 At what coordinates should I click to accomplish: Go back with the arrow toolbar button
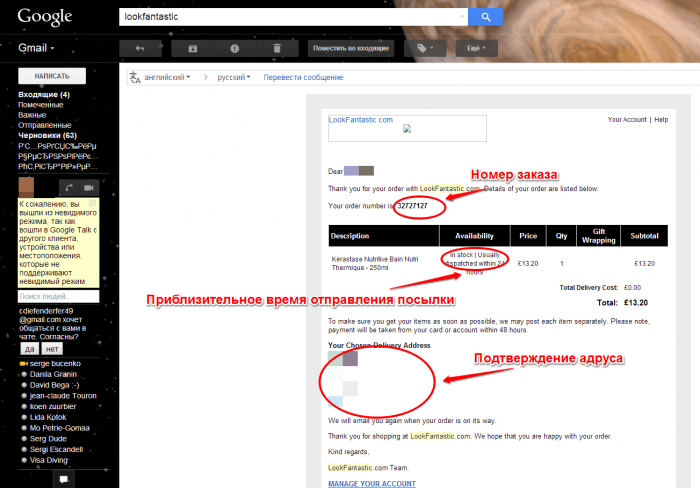point(140,48)
